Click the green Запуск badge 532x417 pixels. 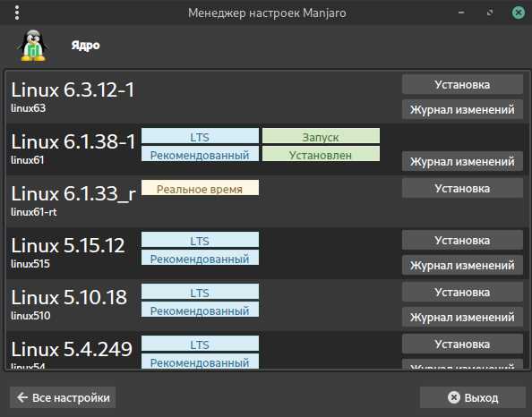(321, 136)
